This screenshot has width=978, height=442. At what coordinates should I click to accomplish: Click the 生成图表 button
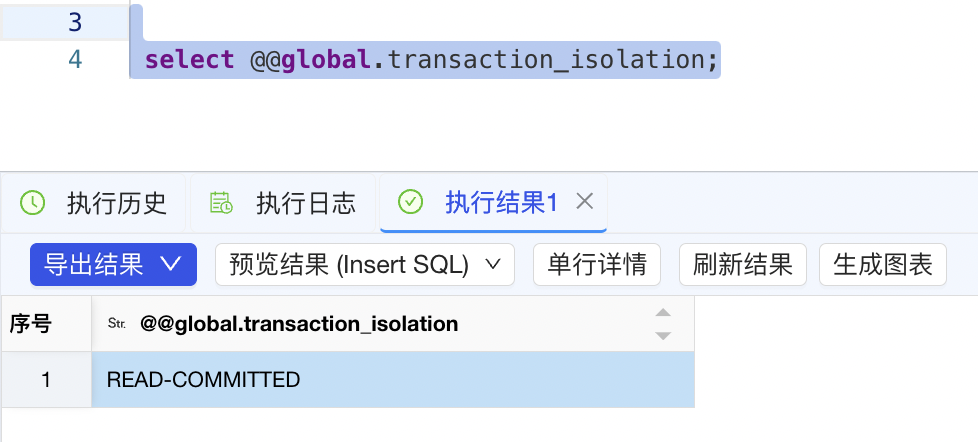coord(883,264)
